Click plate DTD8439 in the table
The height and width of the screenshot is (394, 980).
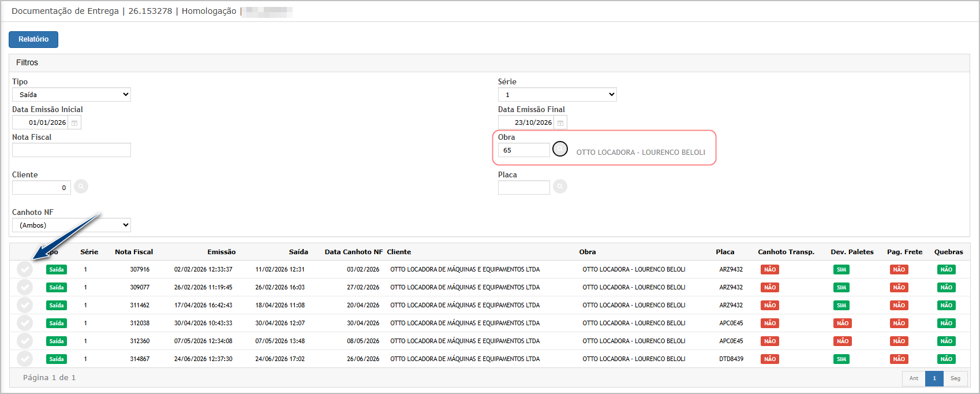[731, 359]
